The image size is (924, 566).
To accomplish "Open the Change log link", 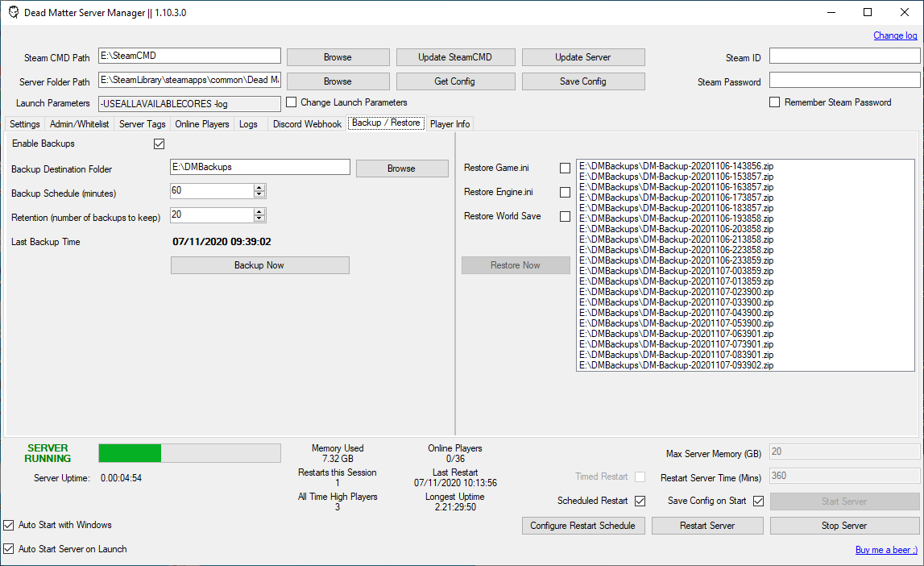I will (x=894, y=35).
